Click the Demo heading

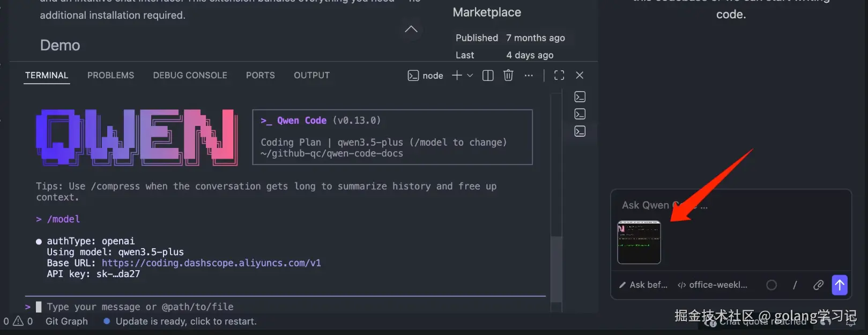[60, 46]
